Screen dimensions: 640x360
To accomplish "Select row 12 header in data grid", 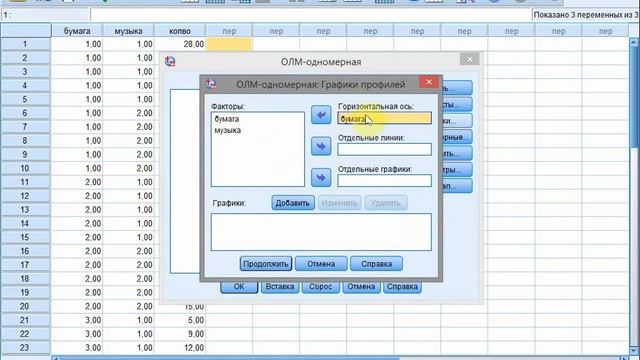I will [x=25, y=196].
